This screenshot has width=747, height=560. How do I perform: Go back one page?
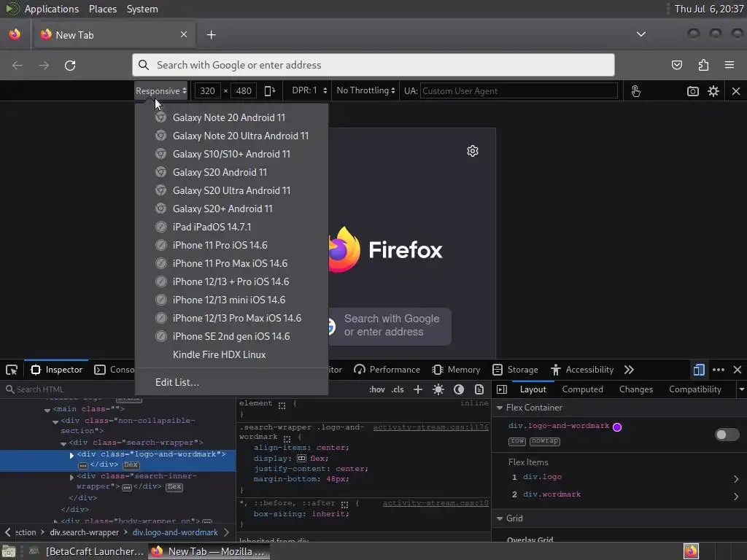point(18,65)
